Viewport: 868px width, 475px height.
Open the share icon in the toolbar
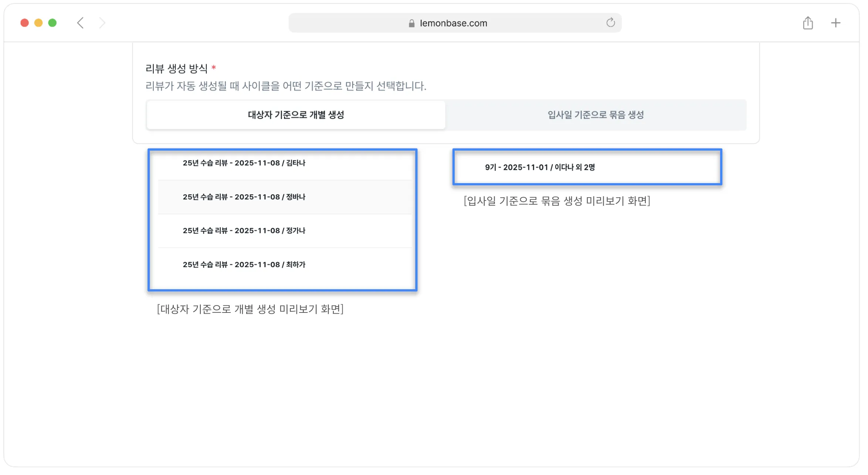pyautogui.click(x=808, y=23)
